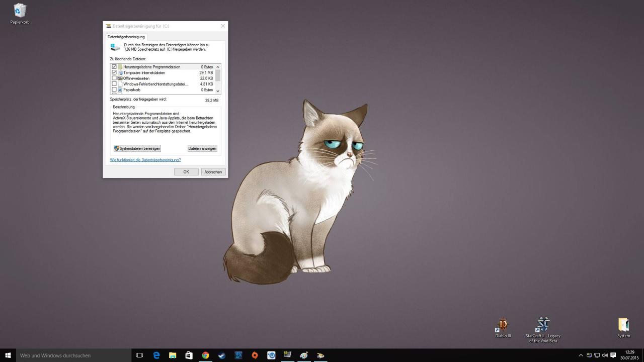Click the file list scroll up arrow
644x362 pixels.
pyautogui.click(x=218, y=67)
